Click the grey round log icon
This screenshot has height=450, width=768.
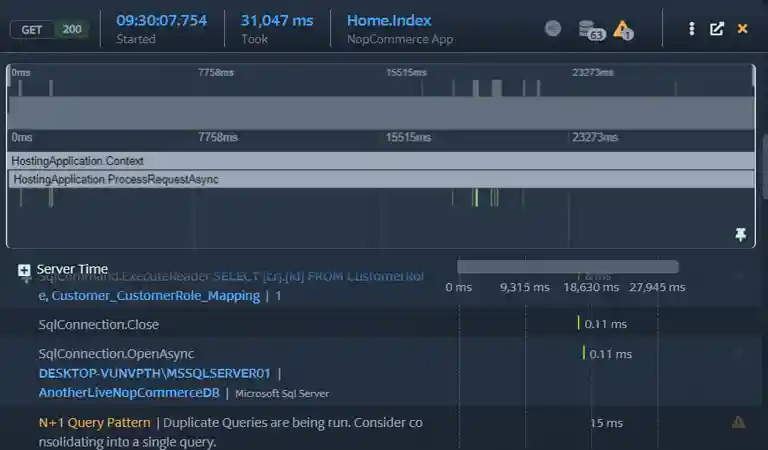click(x=553, y=28)
